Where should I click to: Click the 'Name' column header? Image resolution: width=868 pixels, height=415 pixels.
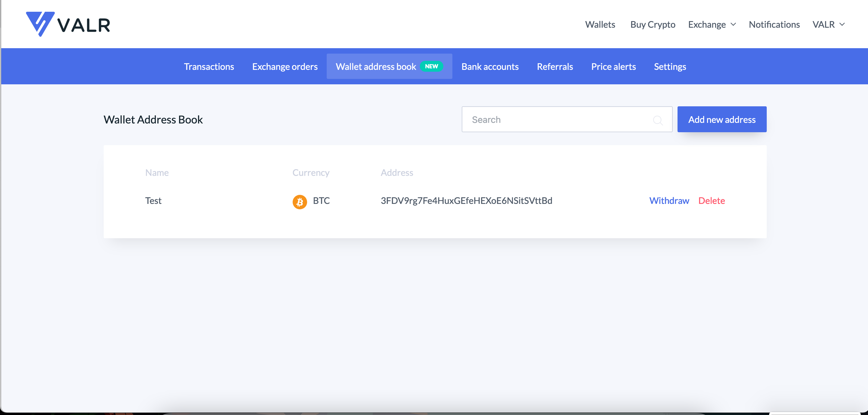[157, 173]
